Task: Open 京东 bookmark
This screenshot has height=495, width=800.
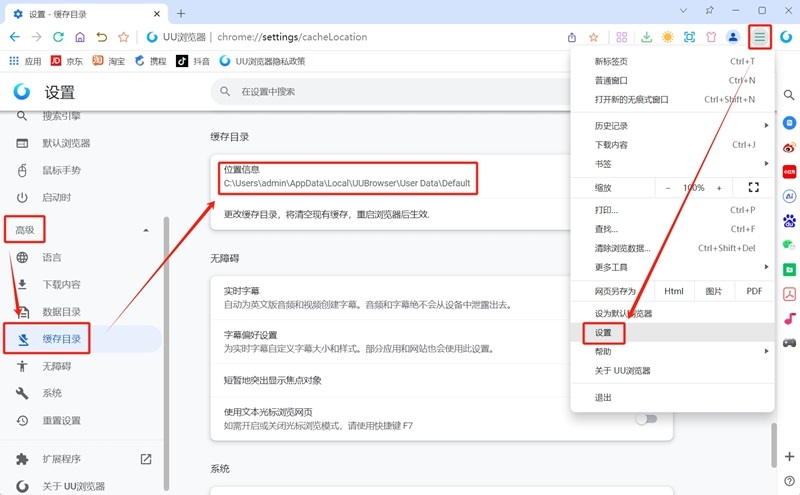Action: point(66,61)
